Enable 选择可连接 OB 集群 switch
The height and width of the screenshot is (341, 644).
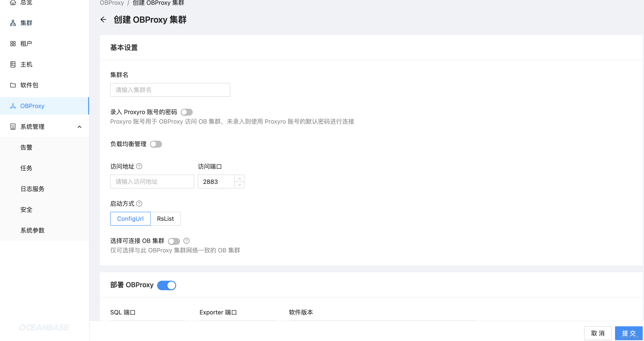coord(174,241)
